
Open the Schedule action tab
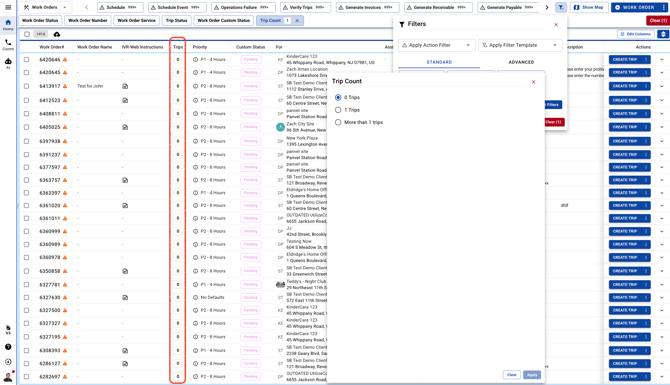point(120,7)
